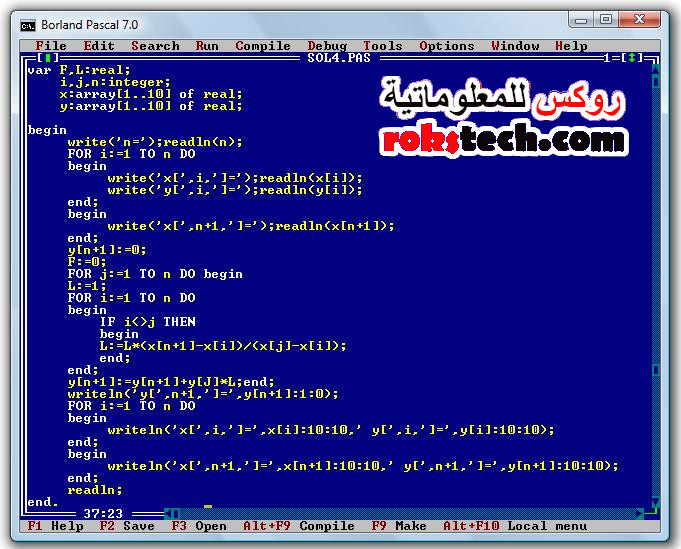Open the Debug menu
The height and width of the screenshot is (549, 681).
(327, 46)
